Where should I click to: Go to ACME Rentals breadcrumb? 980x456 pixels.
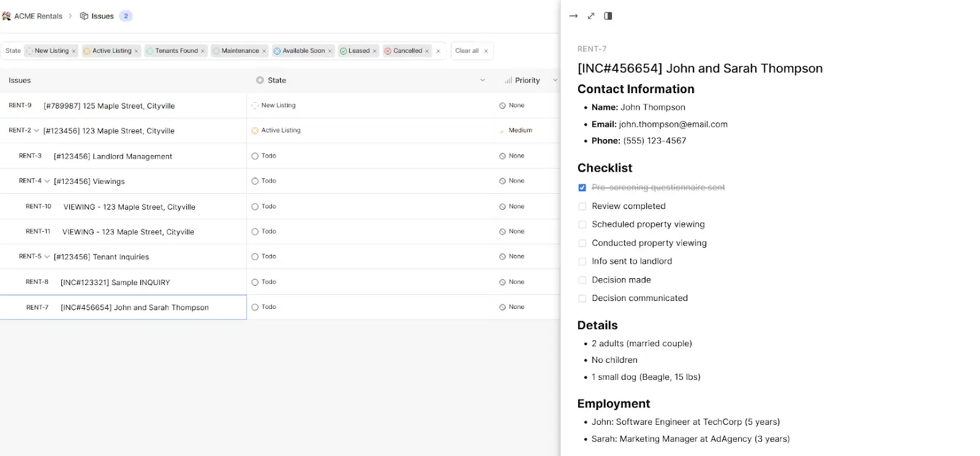[38, 16]
